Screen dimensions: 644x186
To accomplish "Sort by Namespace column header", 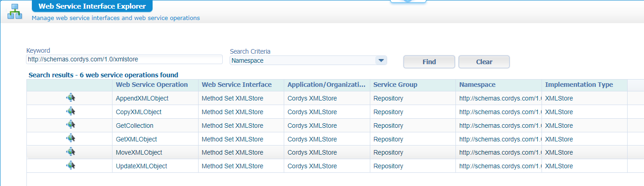I will pos(477,85).
